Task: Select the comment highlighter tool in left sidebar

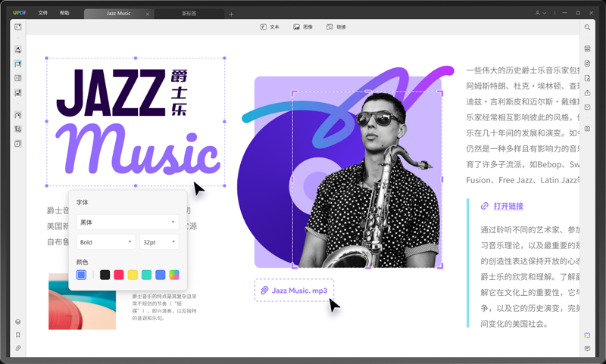Action: [x=17, y=50]
